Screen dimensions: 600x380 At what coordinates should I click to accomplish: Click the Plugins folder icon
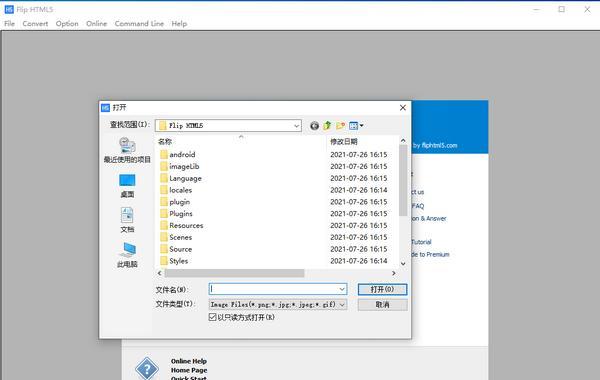(164, 214)
